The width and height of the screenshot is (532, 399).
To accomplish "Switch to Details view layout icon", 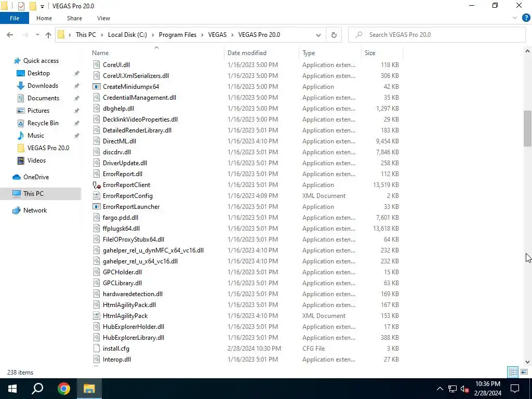I will point(513,372).
